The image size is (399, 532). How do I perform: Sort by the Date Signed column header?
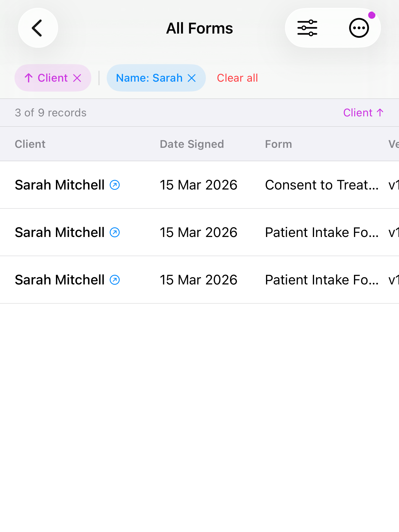pos(192,144)
